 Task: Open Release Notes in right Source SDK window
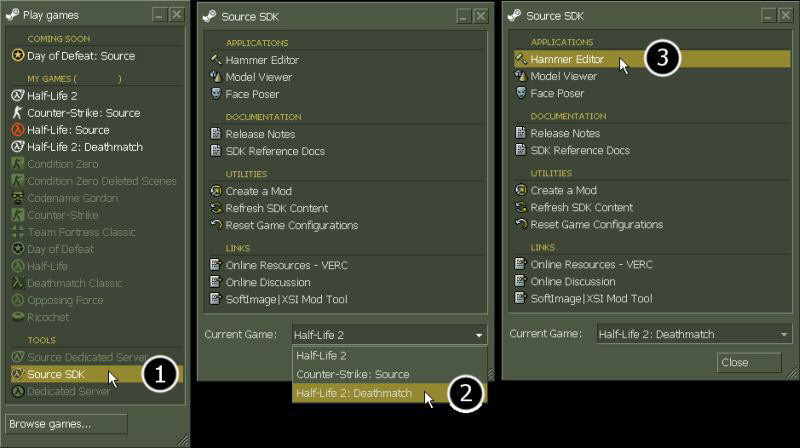565,133
